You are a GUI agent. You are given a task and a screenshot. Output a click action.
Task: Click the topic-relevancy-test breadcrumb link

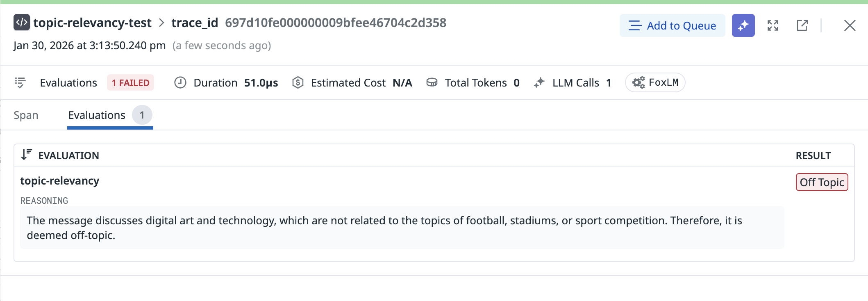92,23
